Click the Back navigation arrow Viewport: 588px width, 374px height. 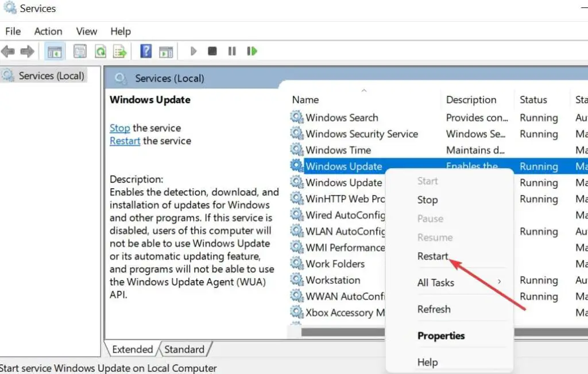[x=8, y=51]
